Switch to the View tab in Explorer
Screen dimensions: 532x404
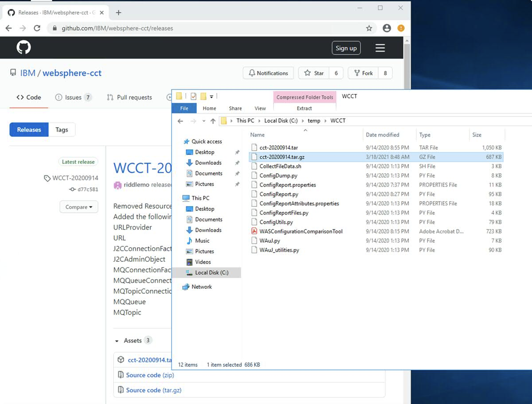(260, 108)
